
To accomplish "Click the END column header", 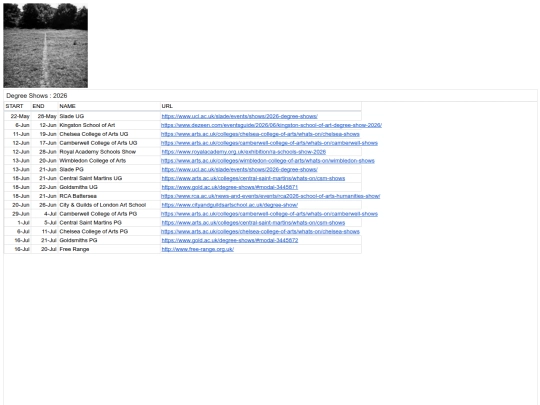I will coord(44,106).
